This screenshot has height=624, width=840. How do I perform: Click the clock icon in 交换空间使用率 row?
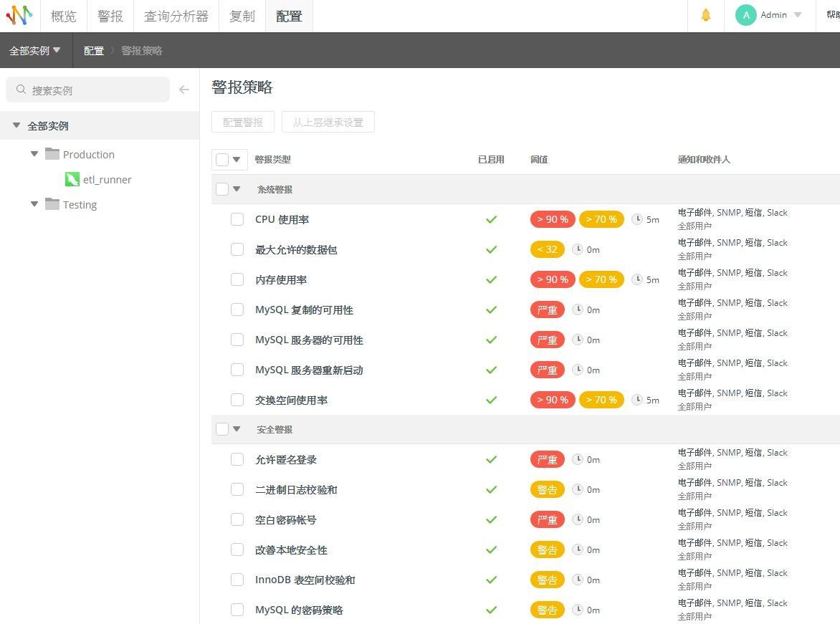[637, 400]
